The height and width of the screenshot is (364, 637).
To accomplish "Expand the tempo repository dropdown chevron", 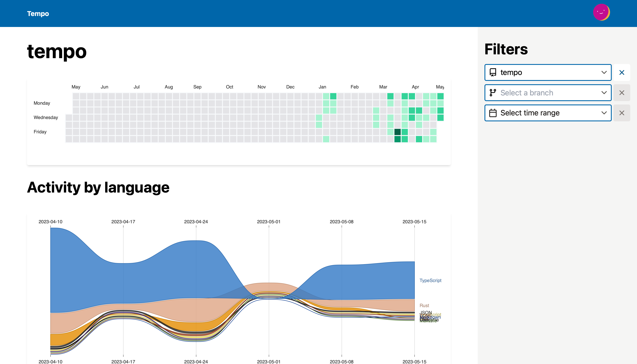I will (604, 72).
